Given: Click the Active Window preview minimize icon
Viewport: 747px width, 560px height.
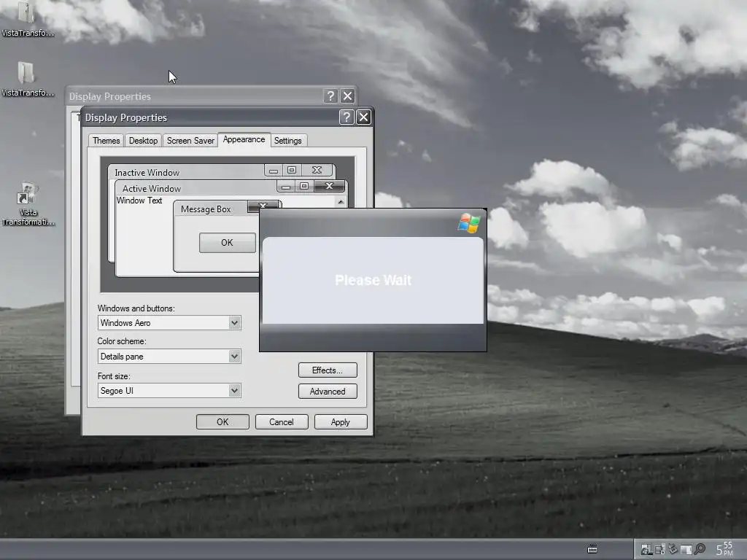Looking at the screenshot, I should point(286,186).
